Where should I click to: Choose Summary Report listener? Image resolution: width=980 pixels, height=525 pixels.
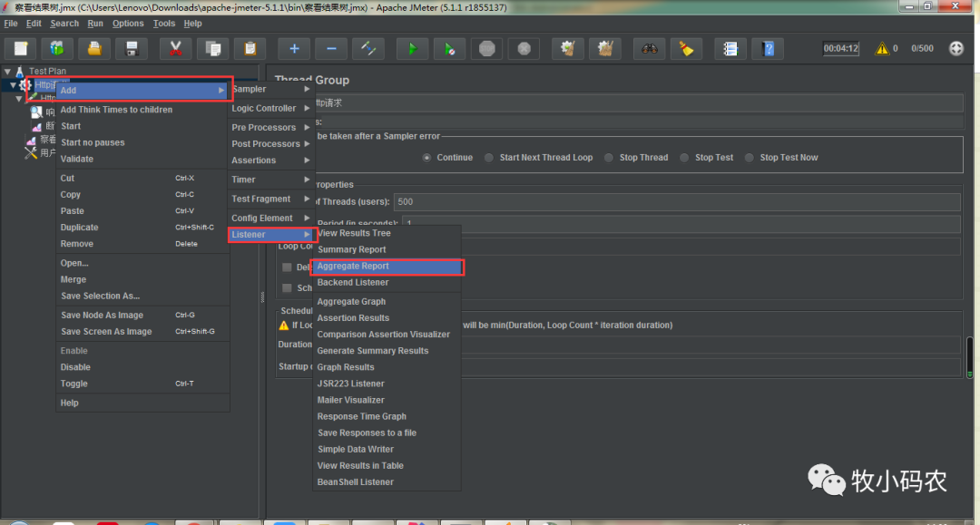(387, 249)
